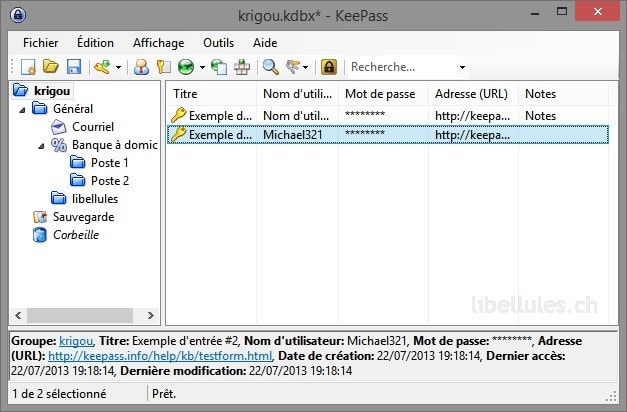Sort by the Adresse (URL) column header
This screenshot has height=412, width=627.
[x=473, y=94]
